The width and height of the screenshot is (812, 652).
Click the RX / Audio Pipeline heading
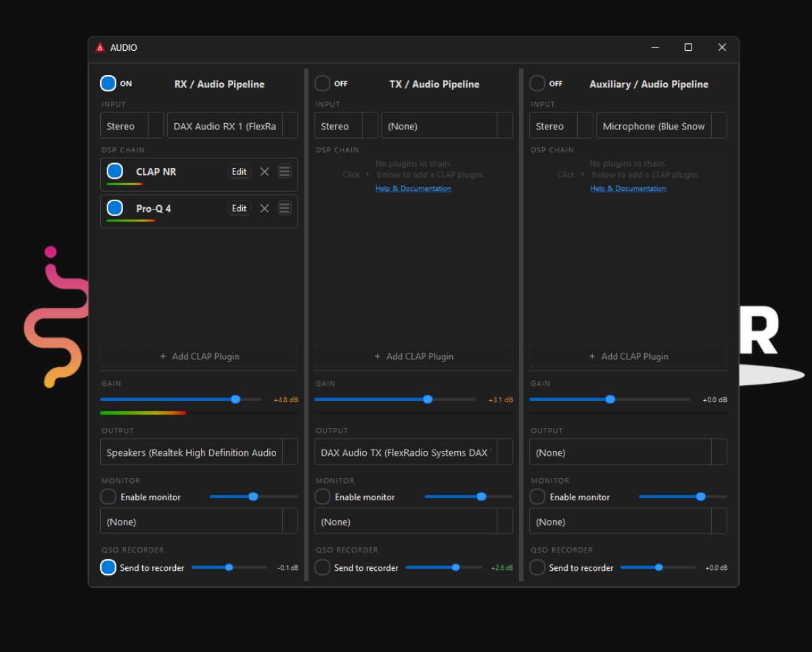coord(219,84)
